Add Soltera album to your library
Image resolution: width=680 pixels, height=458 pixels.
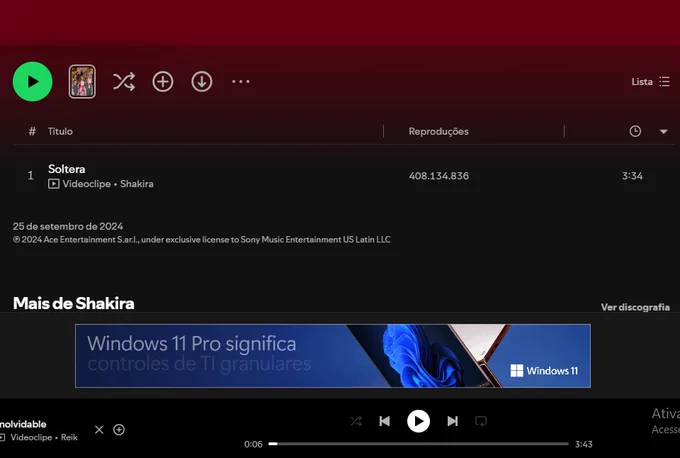pyautogui.click(x=163, y=82)
